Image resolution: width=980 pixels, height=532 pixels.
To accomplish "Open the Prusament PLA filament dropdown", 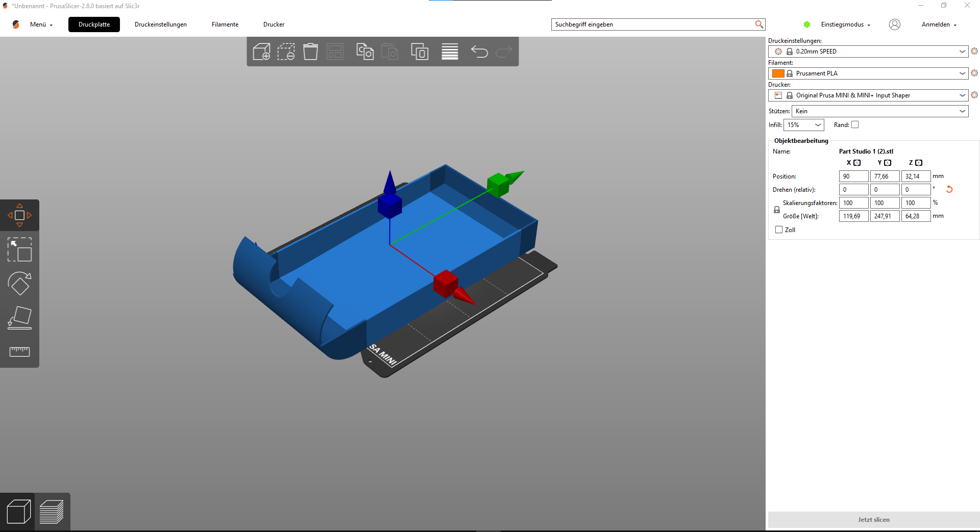I will click(x=868, y=73).
